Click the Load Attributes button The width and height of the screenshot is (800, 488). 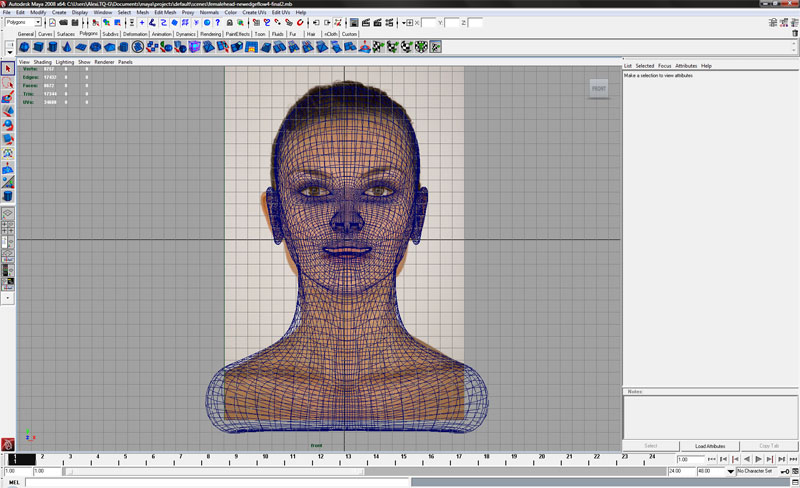point(710,446)
